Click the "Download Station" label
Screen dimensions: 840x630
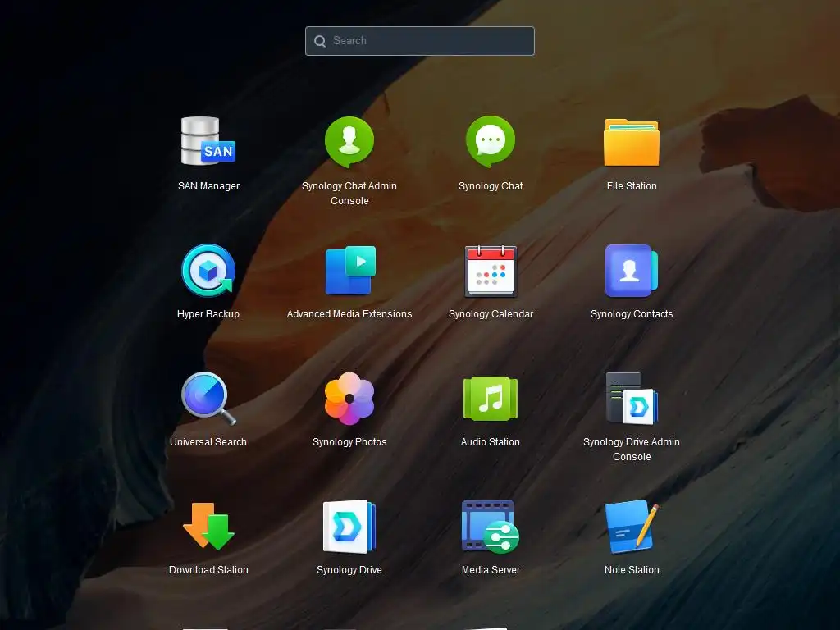[x=208, y=570]
